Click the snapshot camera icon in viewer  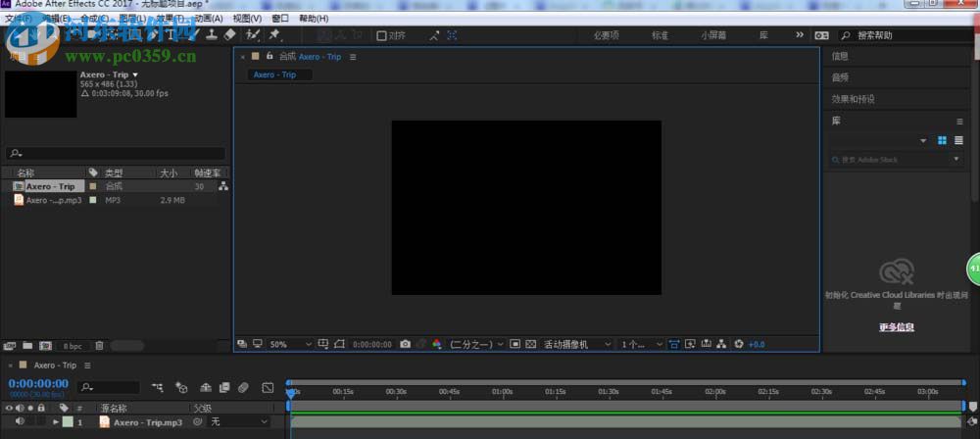[405, 344]
